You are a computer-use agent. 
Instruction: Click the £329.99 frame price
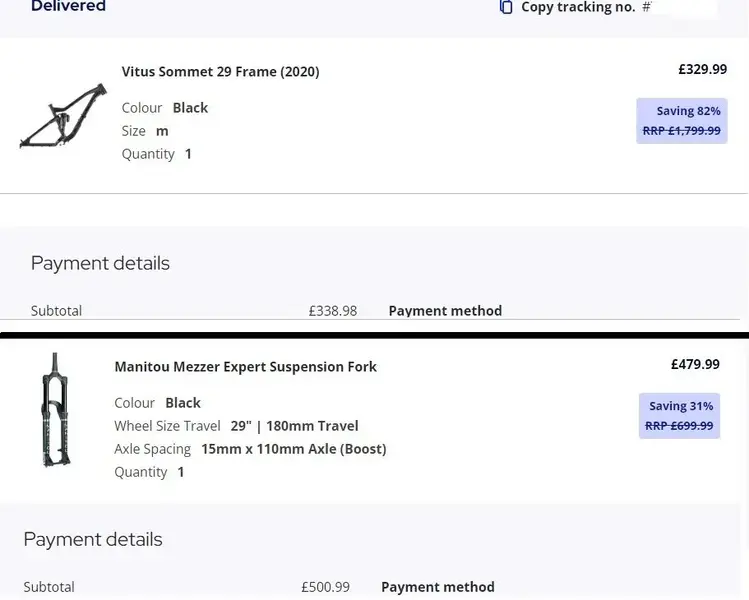703,69
